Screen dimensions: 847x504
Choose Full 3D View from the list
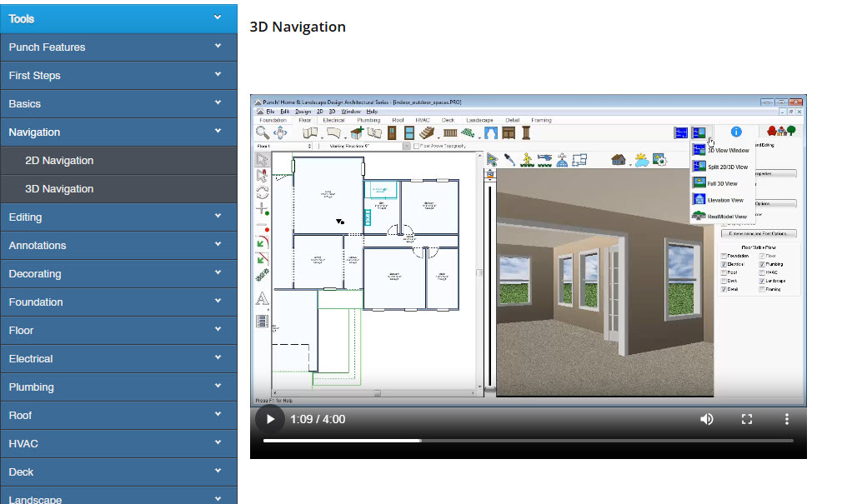[x=722, y=183]
